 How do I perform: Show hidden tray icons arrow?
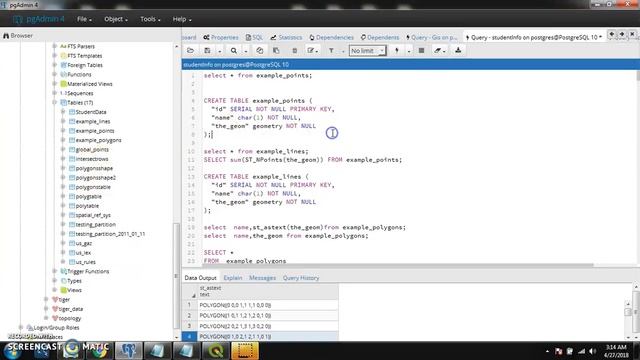point(547,351)
